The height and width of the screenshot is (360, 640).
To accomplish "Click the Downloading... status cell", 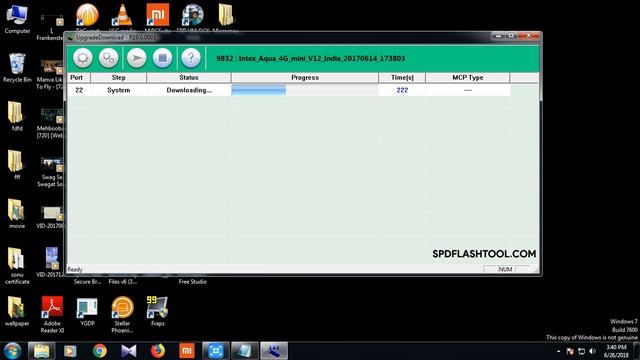I will pyautogui.click(x=189, y=90).
